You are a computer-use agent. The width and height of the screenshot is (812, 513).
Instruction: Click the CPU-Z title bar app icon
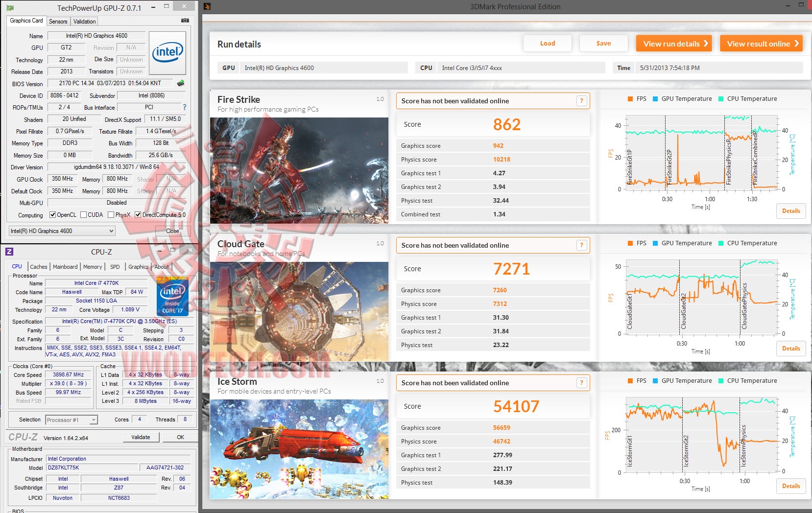pos(9,252)
